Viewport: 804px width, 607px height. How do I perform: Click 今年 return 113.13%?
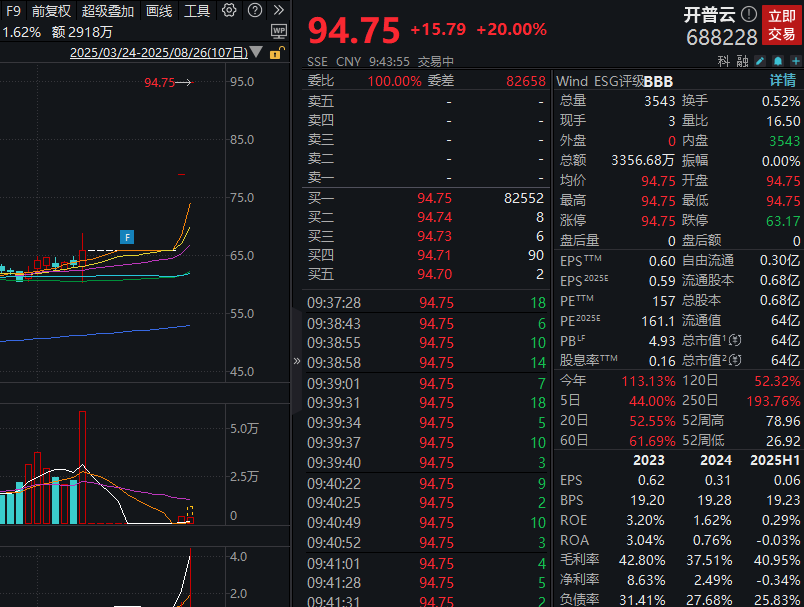[648, 381]
